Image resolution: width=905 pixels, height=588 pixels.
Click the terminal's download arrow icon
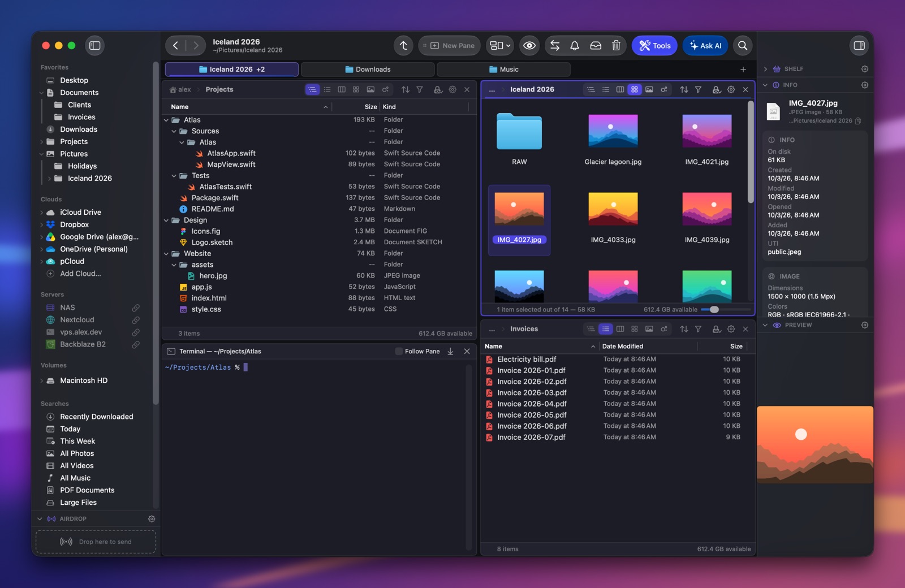tap(450, 352)
